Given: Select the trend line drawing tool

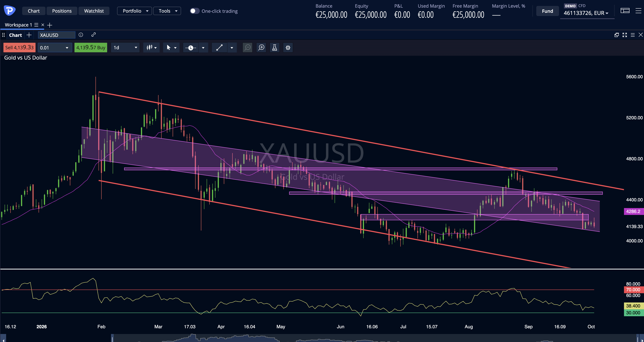Looking at the screenshot, I should click(x=219, y=48).
